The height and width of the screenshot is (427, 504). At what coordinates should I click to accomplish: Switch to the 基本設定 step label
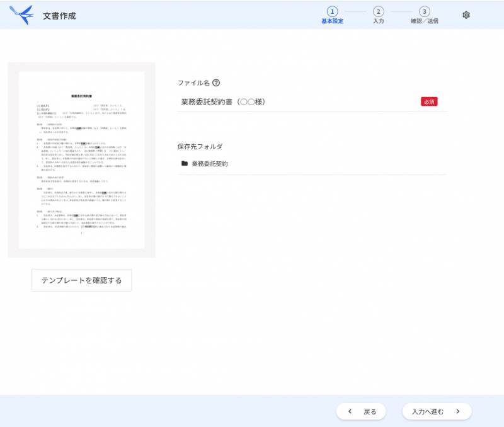coord(332,21)
